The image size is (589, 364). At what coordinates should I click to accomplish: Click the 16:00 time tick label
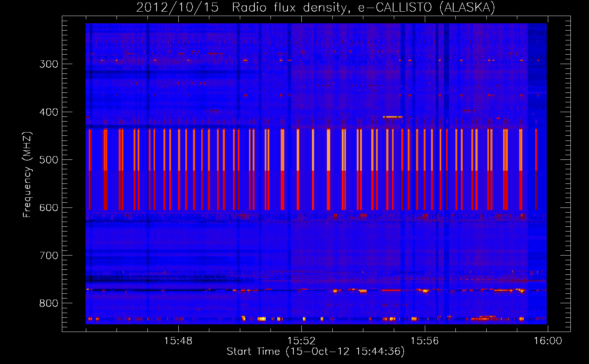point(548,341)
